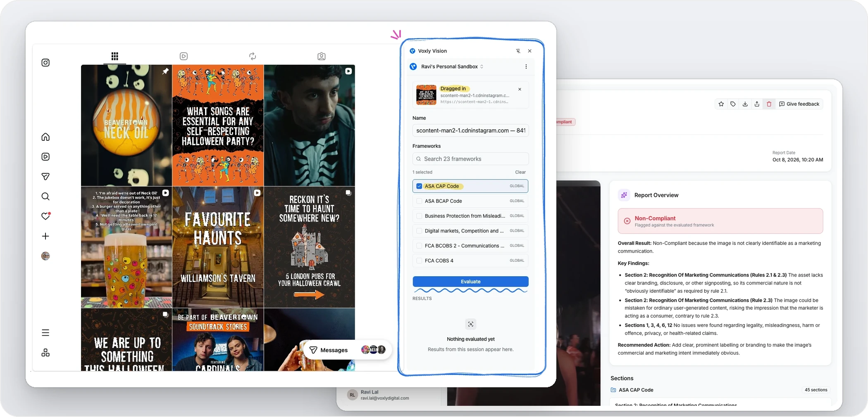Remove the dragged-in image attachment
The image size is (868, 417).
tap(520, 89)
